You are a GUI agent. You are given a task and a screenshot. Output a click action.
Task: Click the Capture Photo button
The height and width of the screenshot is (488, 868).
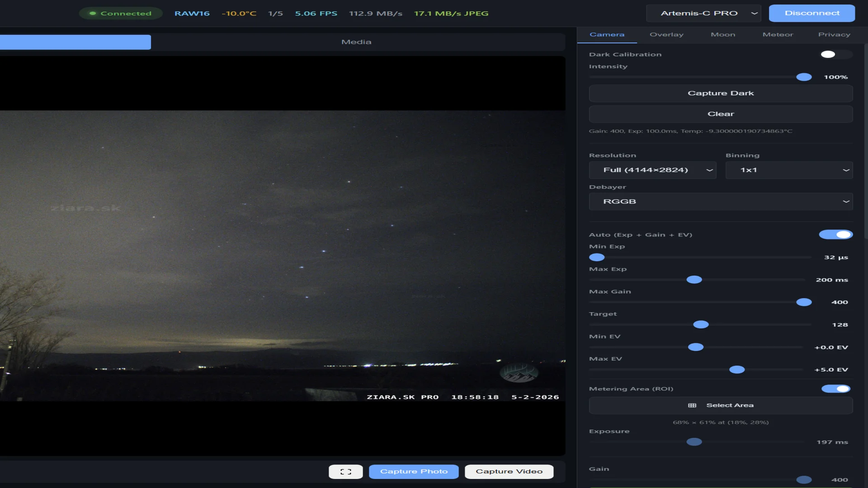(414, 471)
